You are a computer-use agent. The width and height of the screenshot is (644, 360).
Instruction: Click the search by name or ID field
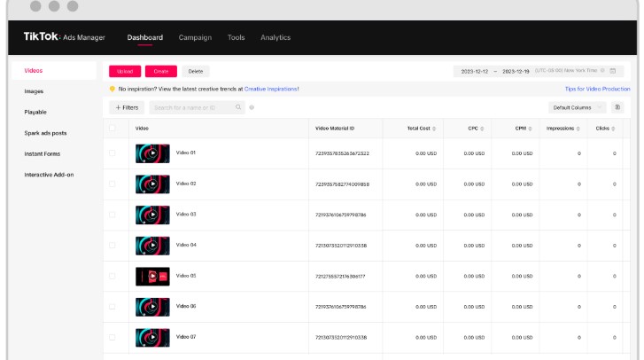point(190,107)
